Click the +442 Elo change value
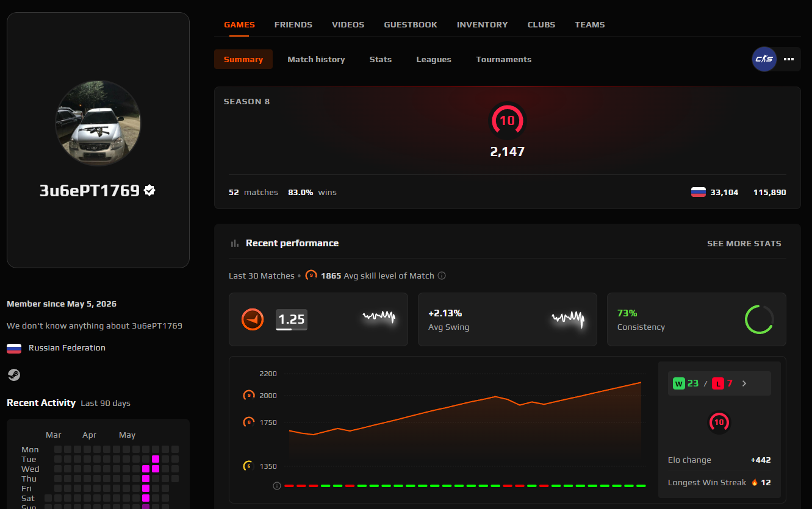This screenshot has height=509, width=812. click(x=761, y=460)
